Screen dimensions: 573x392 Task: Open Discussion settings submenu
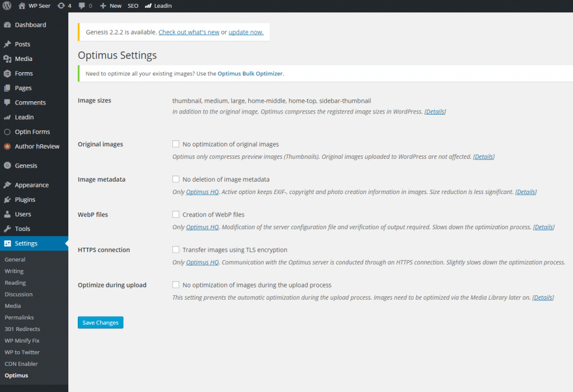pos(18,294)
